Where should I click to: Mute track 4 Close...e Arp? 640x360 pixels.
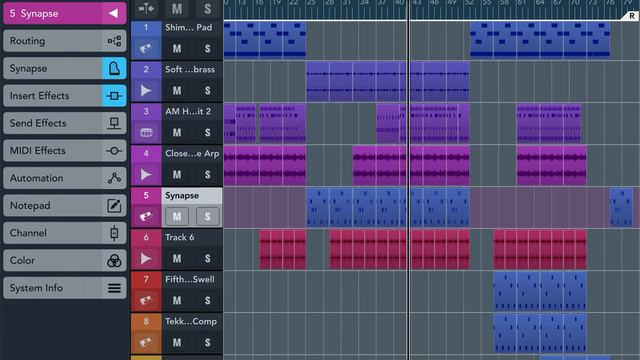tap(177, 175)
